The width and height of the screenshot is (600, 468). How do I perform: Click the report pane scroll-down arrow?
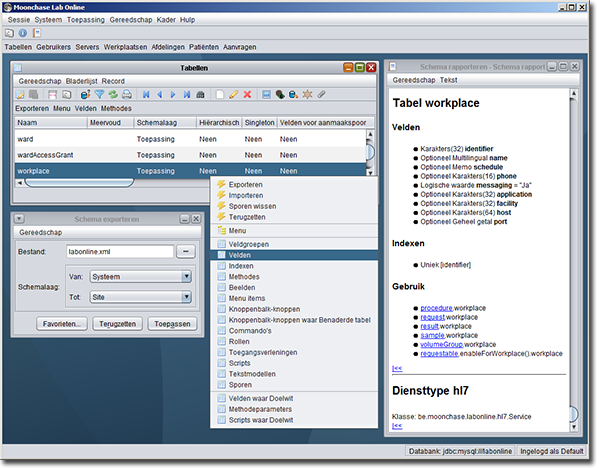[573, 427]
